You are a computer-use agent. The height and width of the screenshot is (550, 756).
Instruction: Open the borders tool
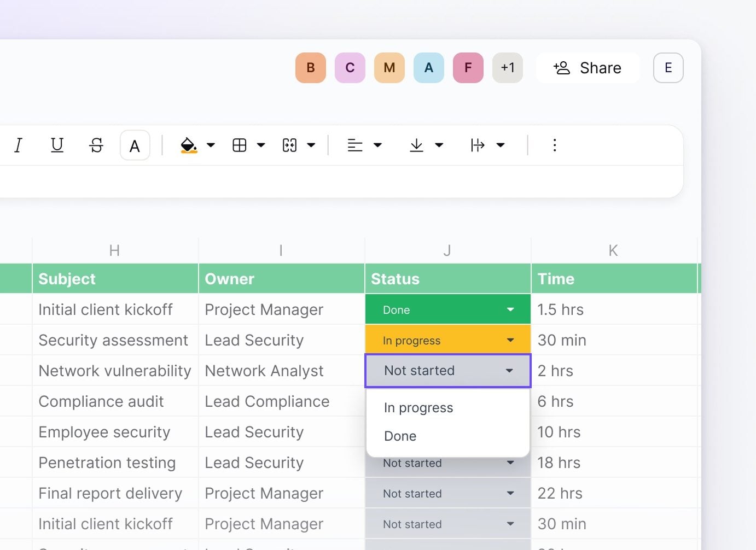[x=239, y=145]
